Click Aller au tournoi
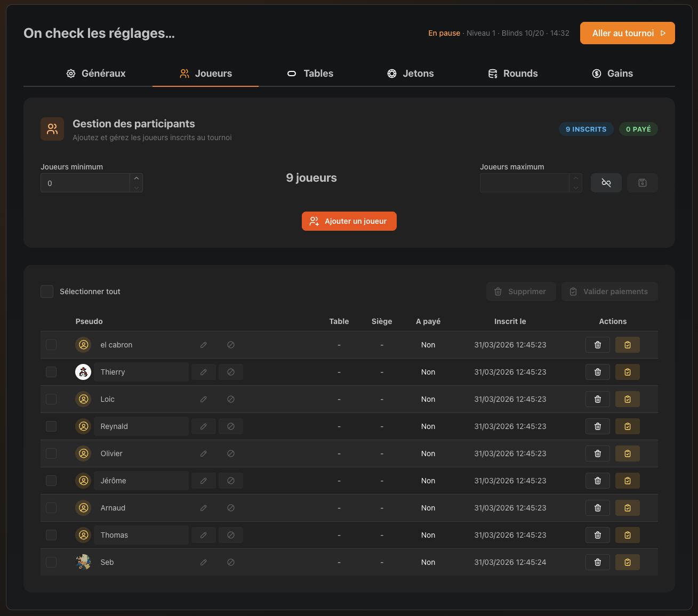This screenshot has height=616, width=698. coord(627,33)
